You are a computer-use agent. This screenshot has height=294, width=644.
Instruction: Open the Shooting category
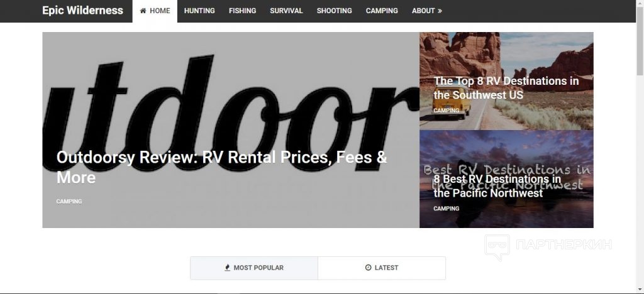[335, 11]
